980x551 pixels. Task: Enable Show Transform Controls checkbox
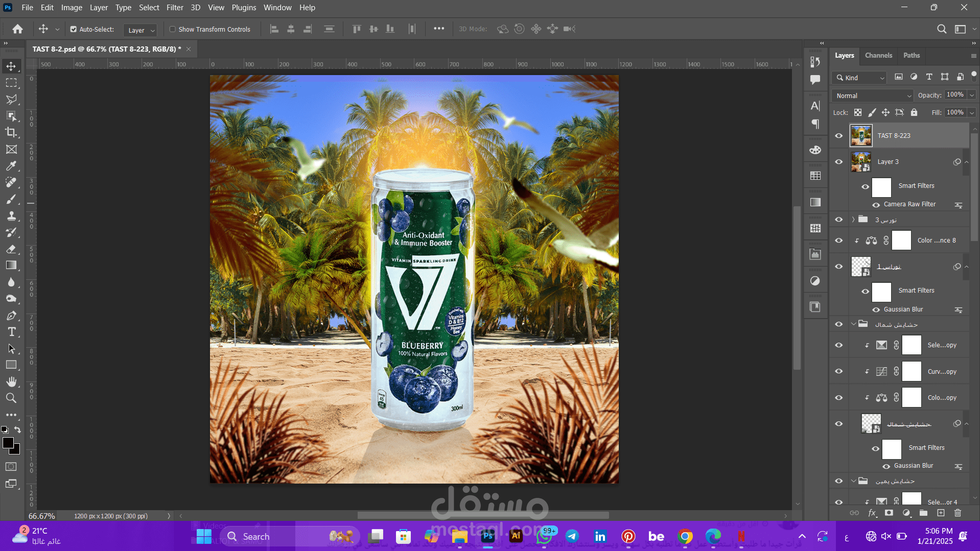point(173,30)
